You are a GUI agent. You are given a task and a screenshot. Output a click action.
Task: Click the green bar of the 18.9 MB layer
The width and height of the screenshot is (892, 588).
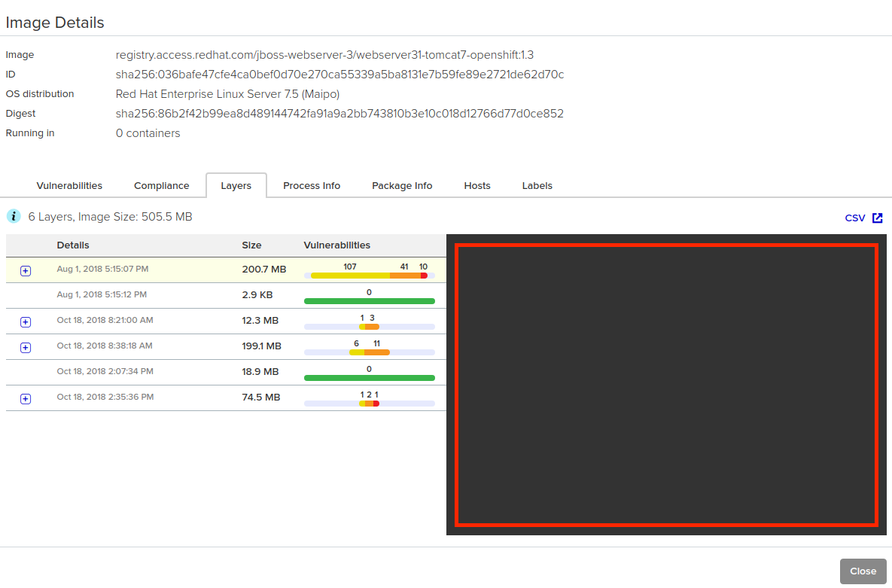click(x=370, y=378)
